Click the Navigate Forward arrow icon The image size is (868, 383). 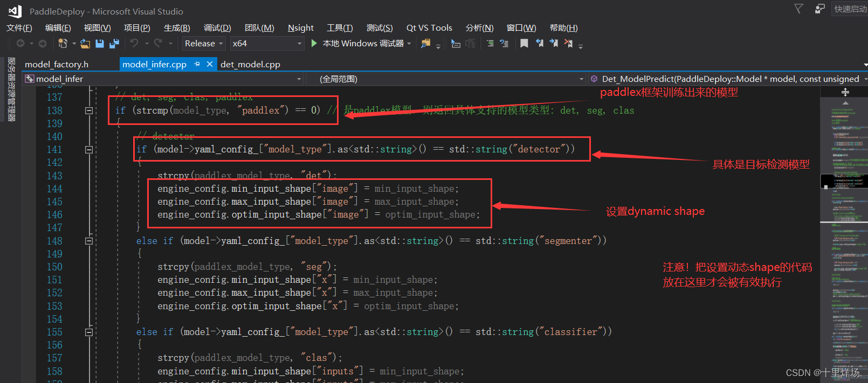click(x=43, y=44)
